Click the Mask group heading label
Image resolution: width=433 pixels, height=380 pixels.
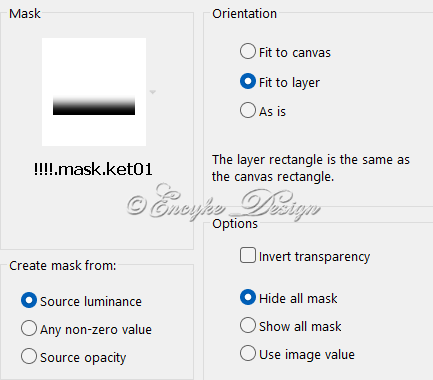[25, 14]
